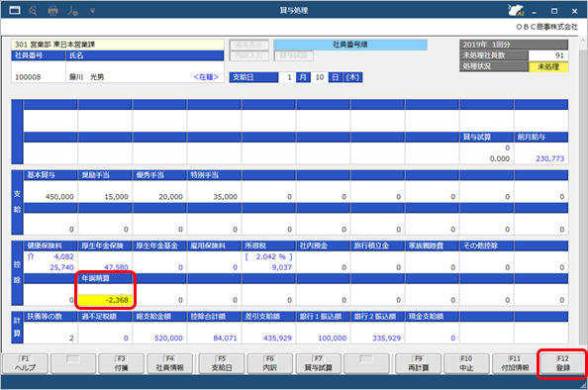Click the 扶養等の数 value 2
The width and height of the screenshot is (588, 390).
pyautogui.click(x=71, y=339)
